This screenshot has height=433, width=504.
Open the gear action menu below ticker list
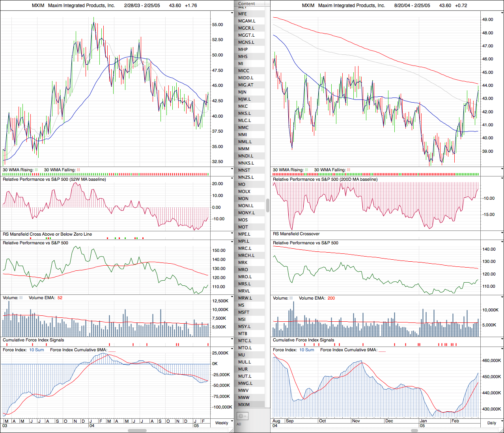(x=242, y=416)
